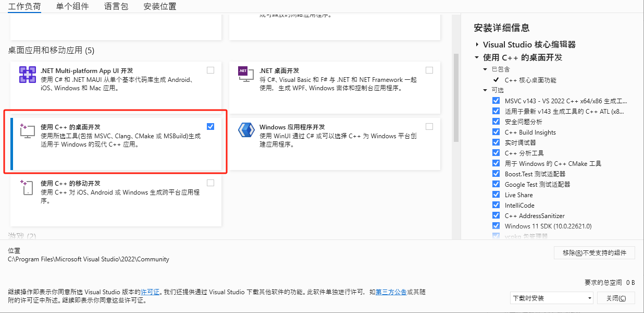This screenshot has width=644, height=313.
Task: Uncheck C++ 分析工具 option
Action: click(496, 153)
